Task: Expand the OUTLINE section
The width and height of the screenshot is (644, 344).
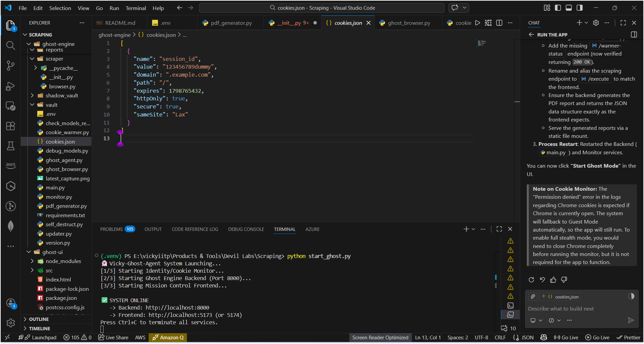Action: pos(39,319)
